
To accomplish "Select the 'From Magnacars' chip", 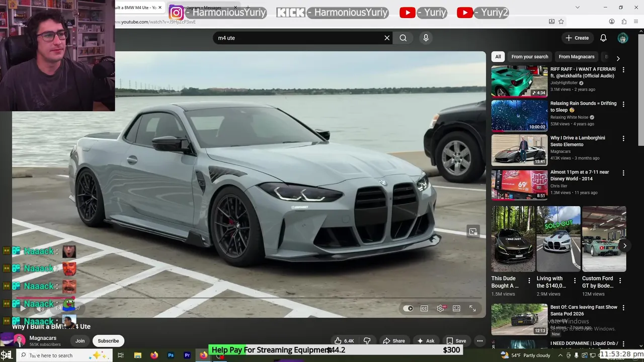I will pyautogui.click(x=577, y=57).
